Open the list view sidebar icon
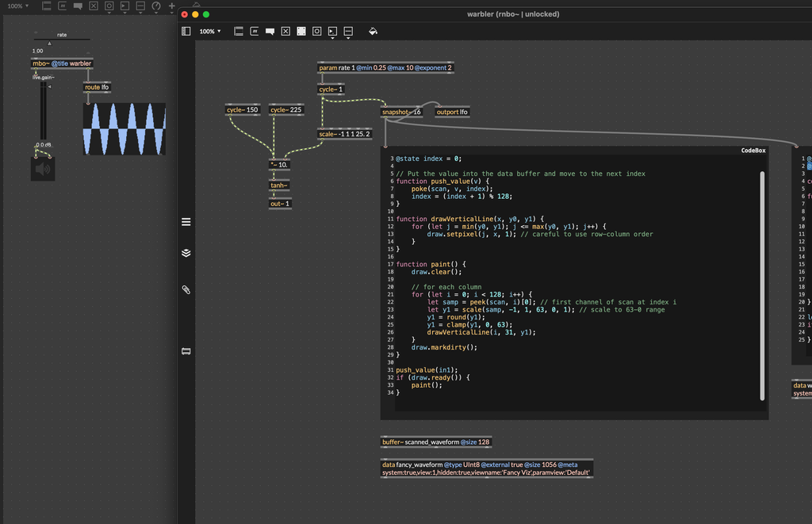 point(186,222)
